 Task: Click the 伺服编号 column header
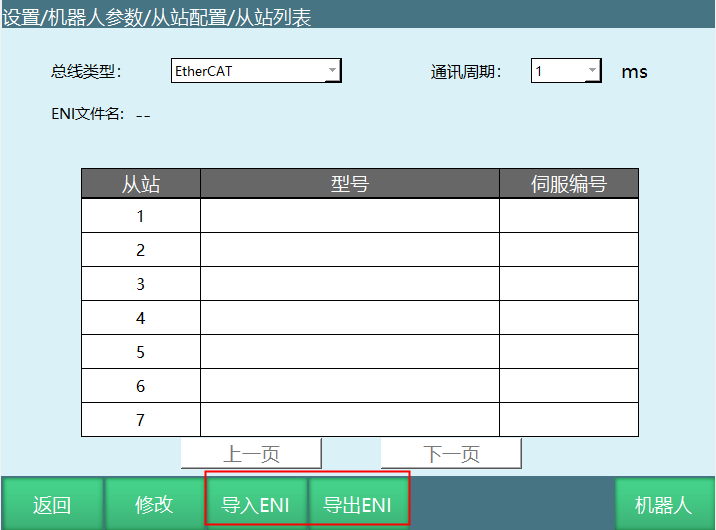568,184
